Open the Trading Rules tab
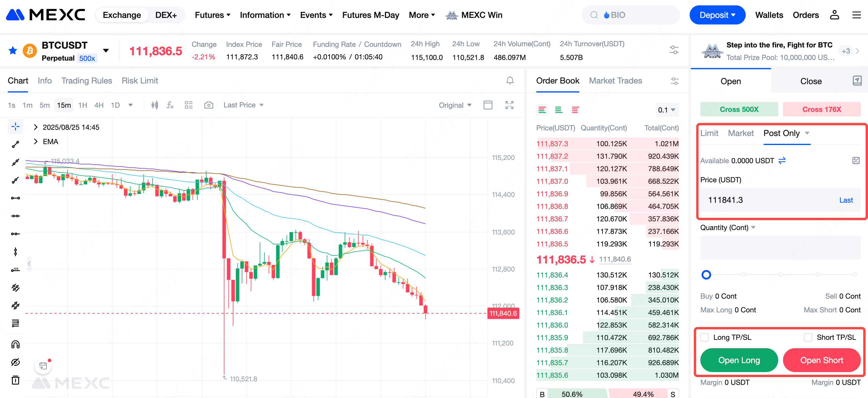This screenshot has width=868, height=398. click(87, 81)
